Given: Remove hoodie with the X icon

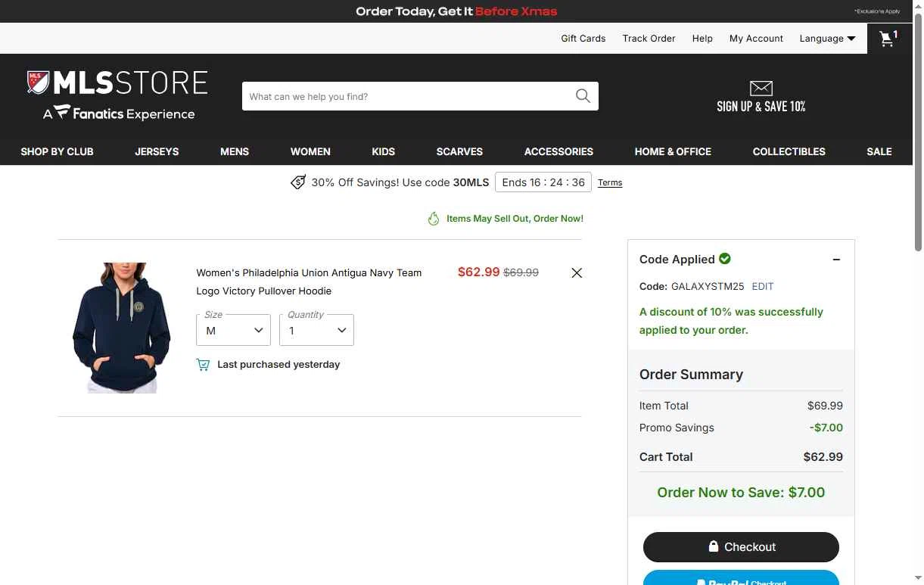Looking at the screenshot, I should [577, 272].
